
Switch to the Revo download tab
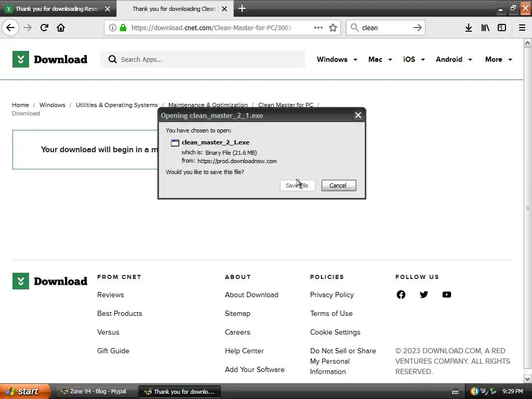point(58,9)
